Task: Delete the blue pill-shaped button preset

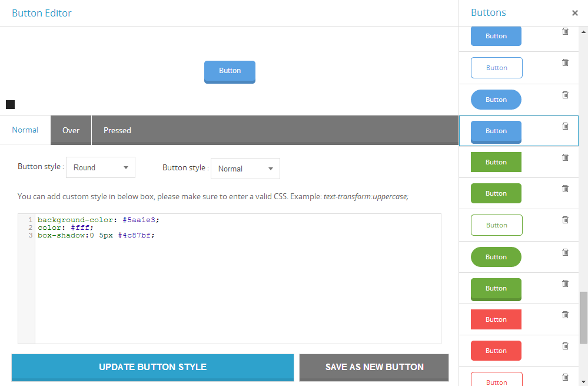Action: 565,95
